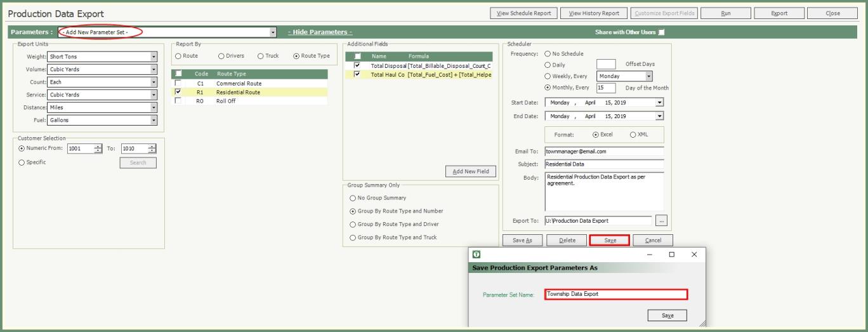The width and height of the screenshot is (868, 332).
Task: Select Daily frequency option
Action: coord(548,65)
